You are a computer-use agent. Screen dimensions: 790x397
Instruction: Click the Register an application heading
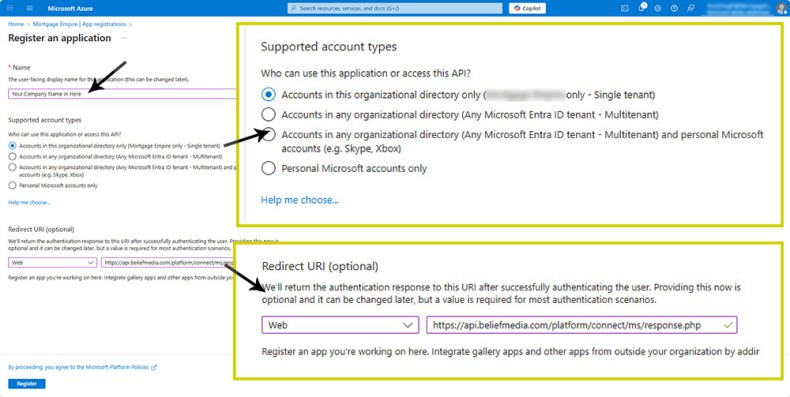click(x=59, y=38)
